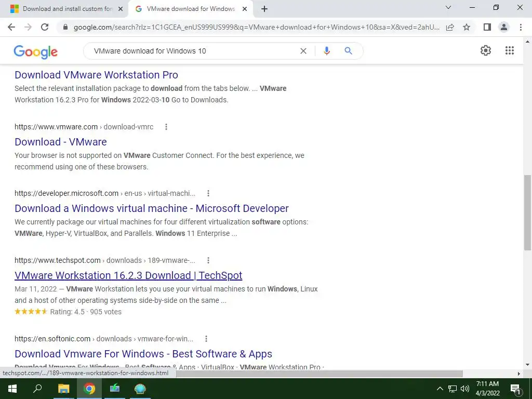Viewport: 532px width, 399px height.
Task: Open VMware Workstation 16.2.3 TechSpot link
Action: (128, 275)
